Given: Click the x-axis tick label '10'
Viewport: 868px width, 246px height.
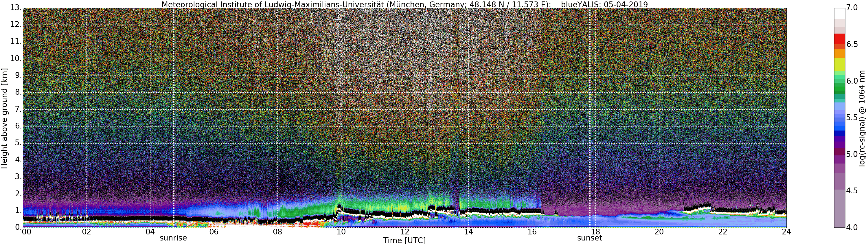Looking at the screenshot, I should click(x=341, y=232).
